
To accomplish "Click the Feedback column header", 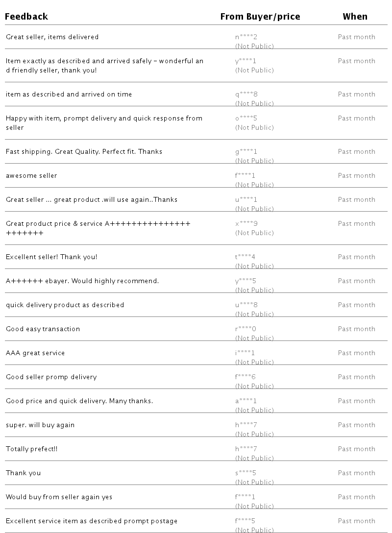I will point(26,17).
